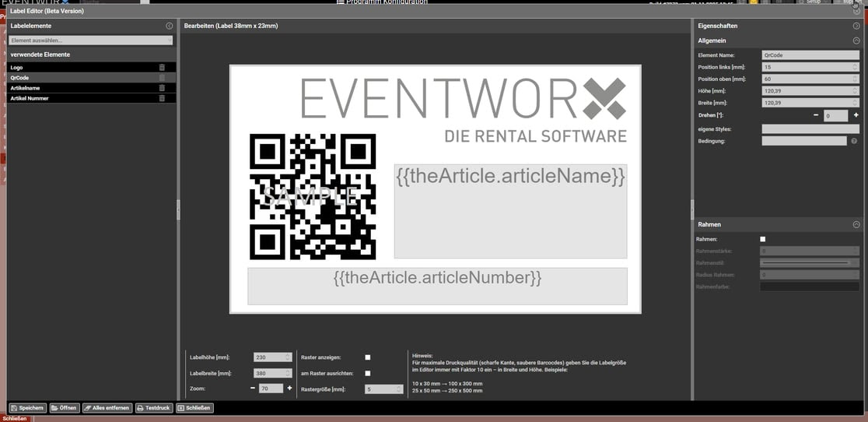868x422 pixels.
Task: Select Artikelname in used elements list
Action: [78, 88]
